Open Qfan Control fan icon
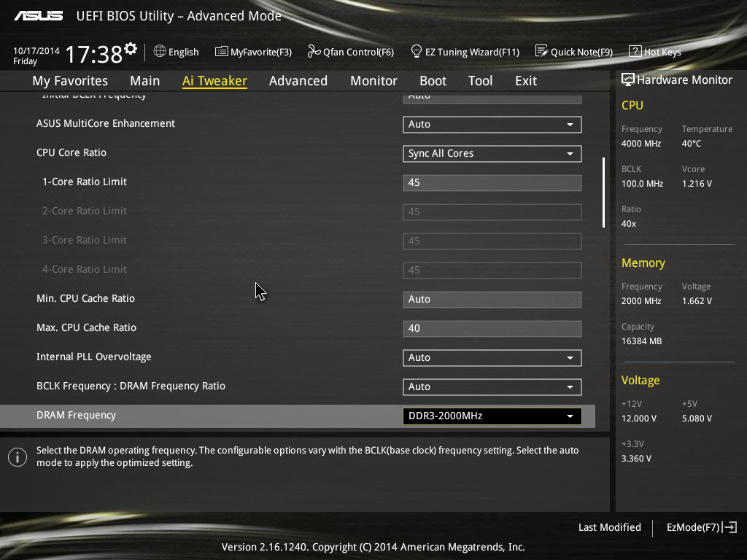Viewport: 747px width, 560px height. (x=314, y=51)
